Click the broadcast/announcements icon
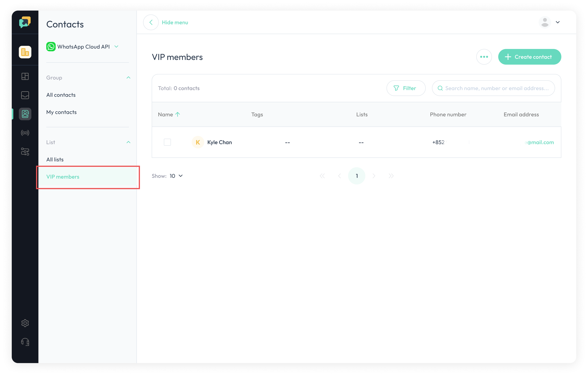This screenshot has width=588, height=376. [25, 133]
